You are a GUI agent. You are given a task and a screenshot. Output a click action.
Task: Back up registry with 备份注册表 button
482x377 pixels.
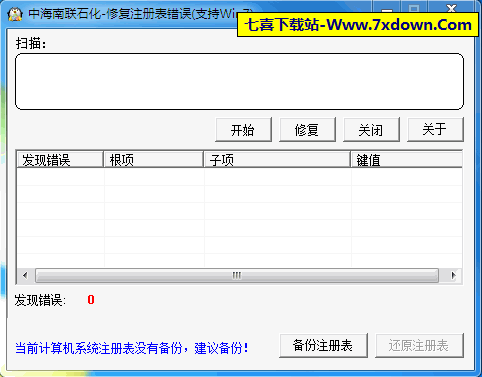coord(323,345)
